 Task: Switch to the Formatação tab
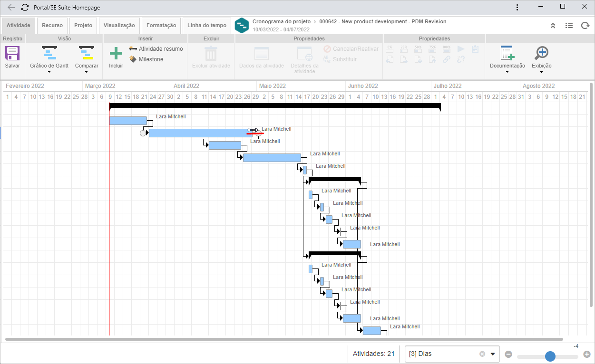[161, 26]
